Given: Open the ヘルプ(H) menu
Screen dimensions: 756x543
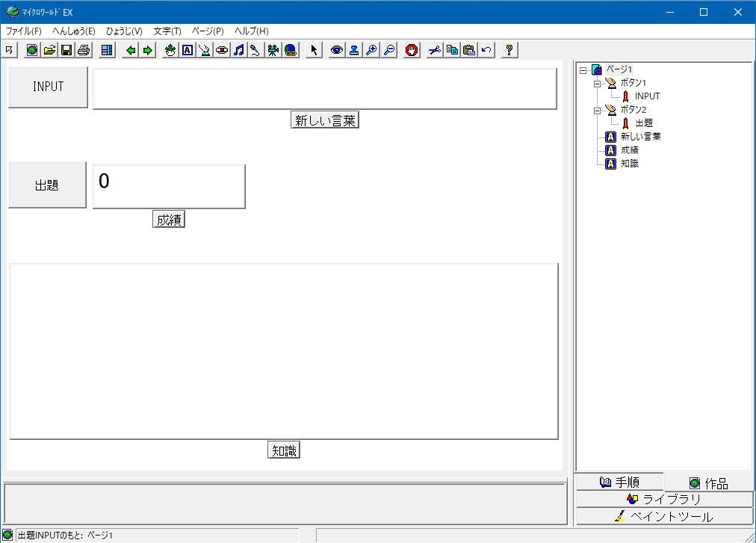Looking at the screenshot, I should [252, 31].
